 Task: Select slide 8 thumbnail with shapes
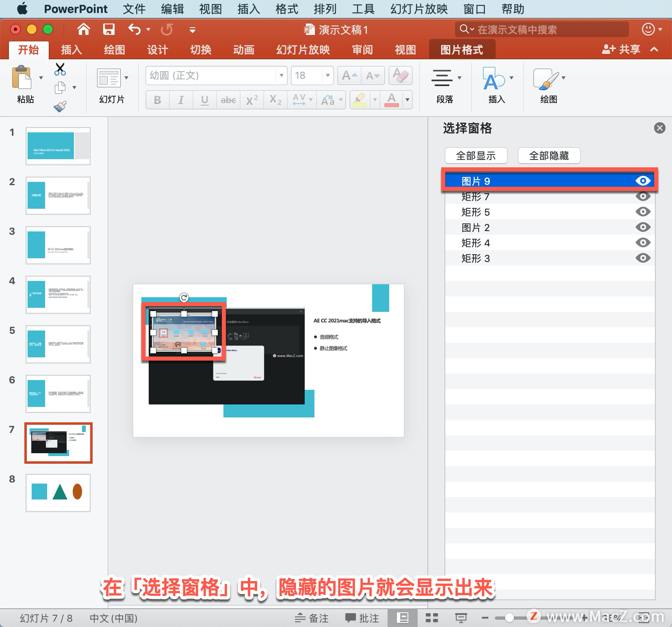pyautogui.click(x=58, y=493)
